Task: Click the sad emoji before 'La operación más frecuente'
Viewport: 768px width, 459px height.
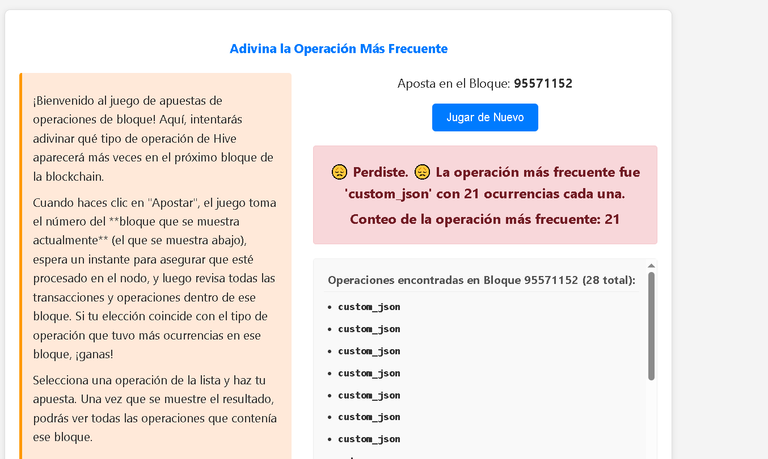Action: (422, 172)
